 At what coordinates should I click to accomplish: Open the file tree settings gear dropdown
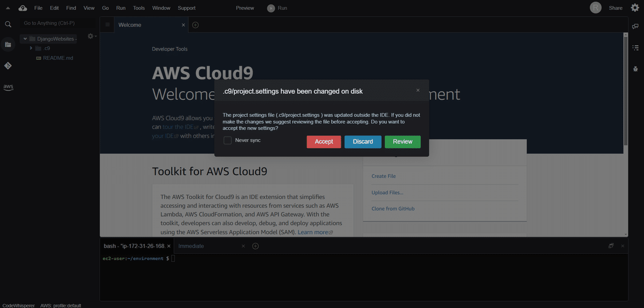tap(92, 36)
